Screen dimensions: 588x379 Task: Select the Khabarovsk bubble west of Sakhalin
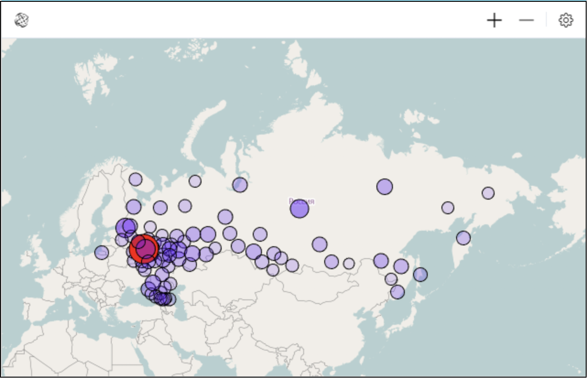[401, 266]
